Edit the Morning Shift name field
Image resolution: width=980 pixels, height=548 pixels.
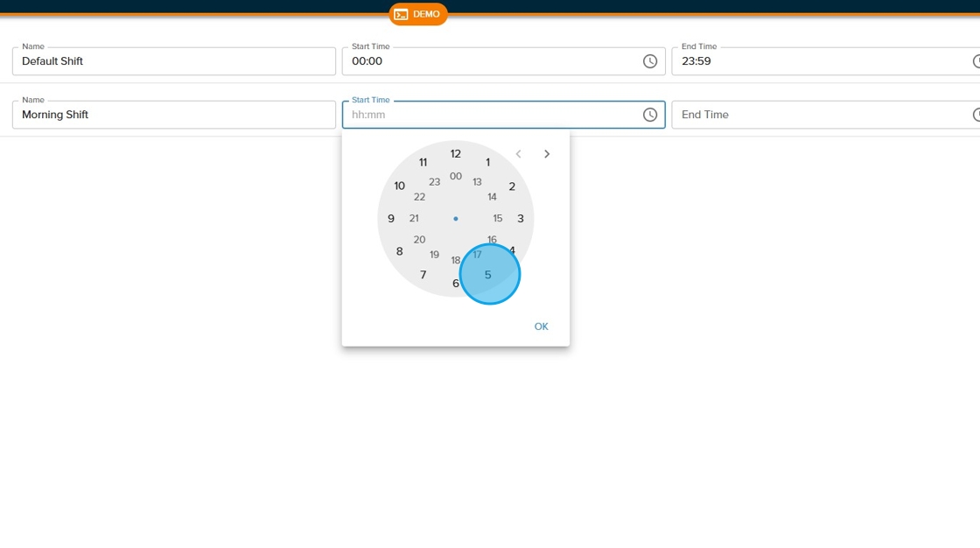click(174, 115)
